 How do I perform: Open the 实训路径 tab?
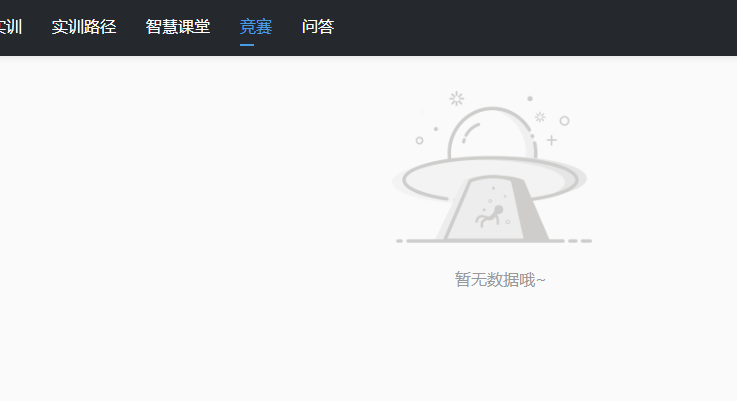[x=84, y=27]
